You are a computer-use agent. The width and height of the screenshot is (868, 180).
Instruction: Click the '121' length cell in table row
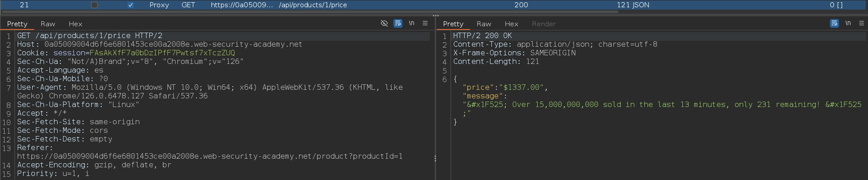623,5
